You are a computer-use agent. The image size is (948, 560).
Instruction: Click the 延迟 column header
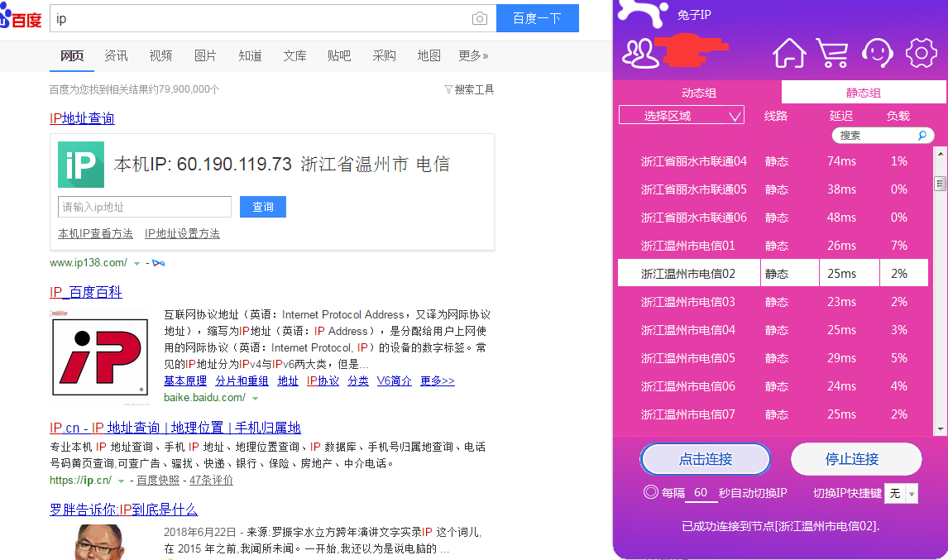point(841,116)
